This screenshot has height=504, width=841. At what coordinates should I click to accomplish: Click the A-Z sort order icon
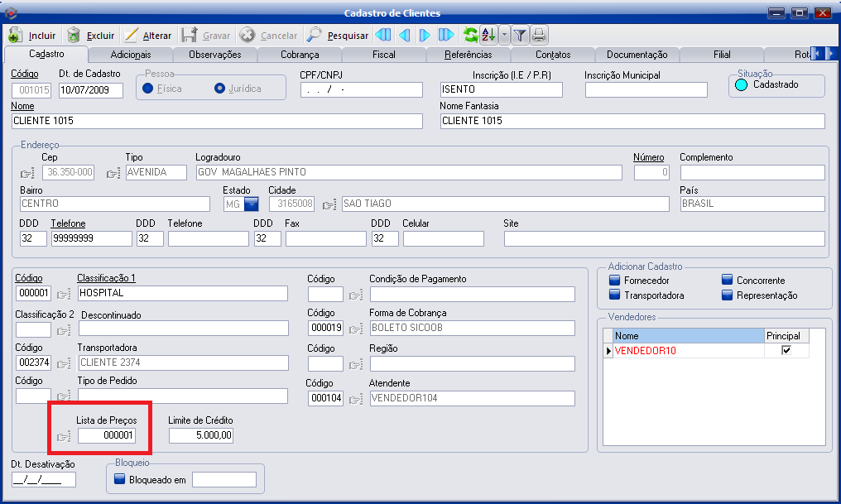pos(488,35)
